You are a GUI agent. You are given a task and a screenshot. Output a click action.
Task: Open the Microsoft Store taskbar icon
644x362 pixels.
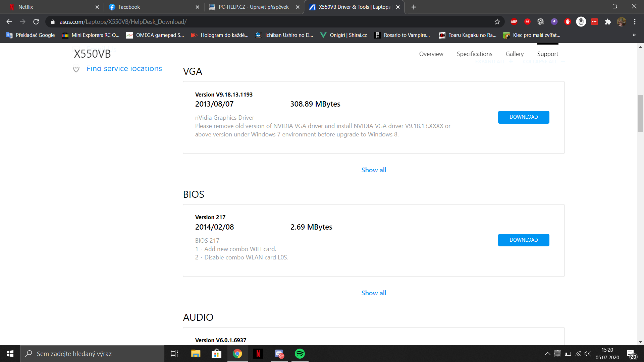tap(216, 354)
